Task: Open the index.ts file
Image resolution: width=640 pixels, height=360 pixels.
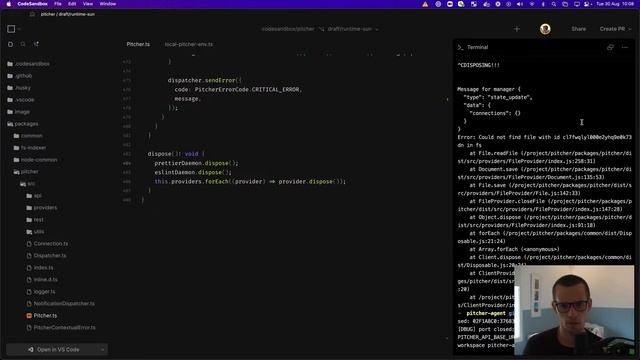Action: coord(43,268)
